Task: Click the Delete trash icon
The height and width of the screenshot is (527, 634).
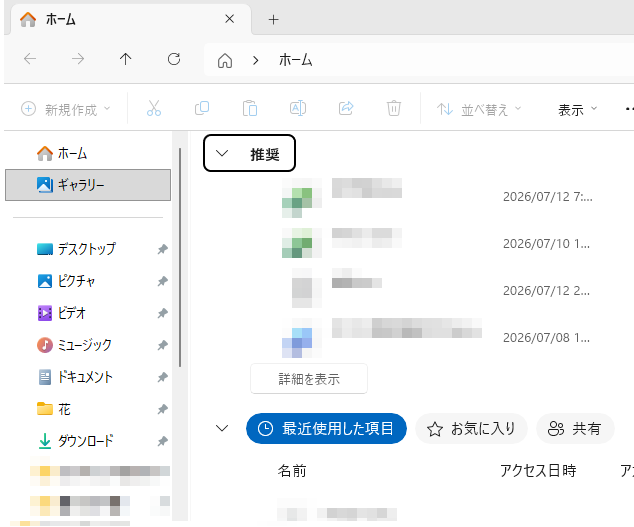Action: (394, 108)
